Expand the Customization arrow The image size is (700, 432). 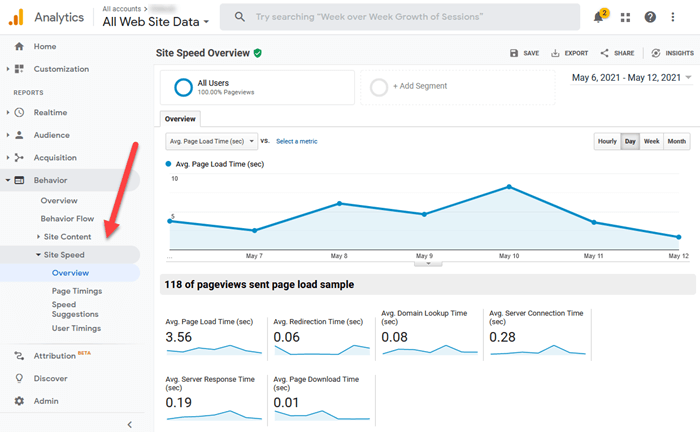[8, 69]
